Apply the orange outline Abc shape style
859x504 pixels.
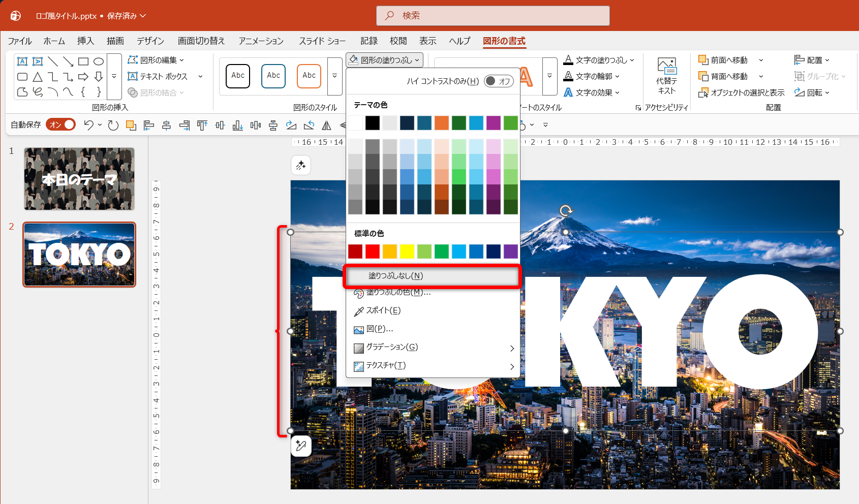click(x=309, y=76)
